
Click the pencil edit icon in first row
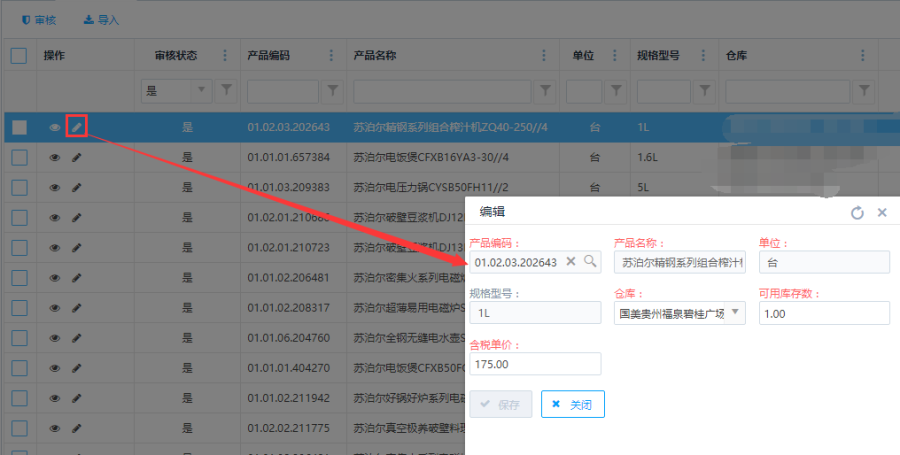click(77, 127)
